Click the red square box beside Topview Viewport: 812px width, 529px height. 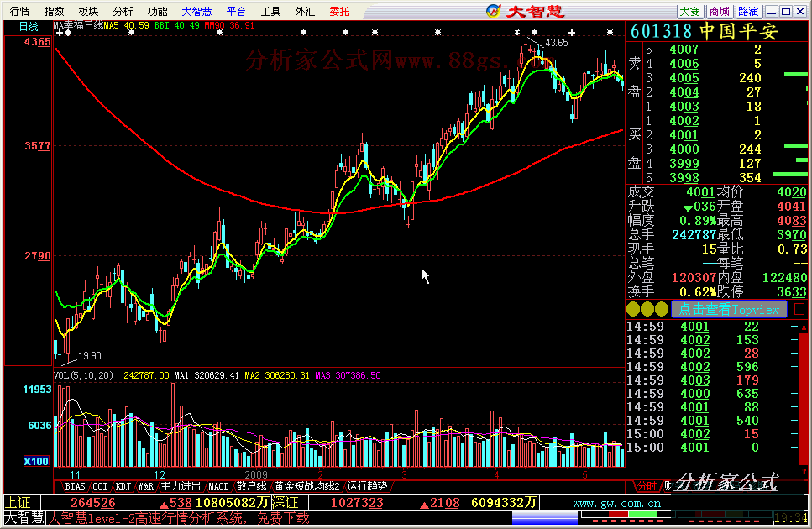point(799,310)
